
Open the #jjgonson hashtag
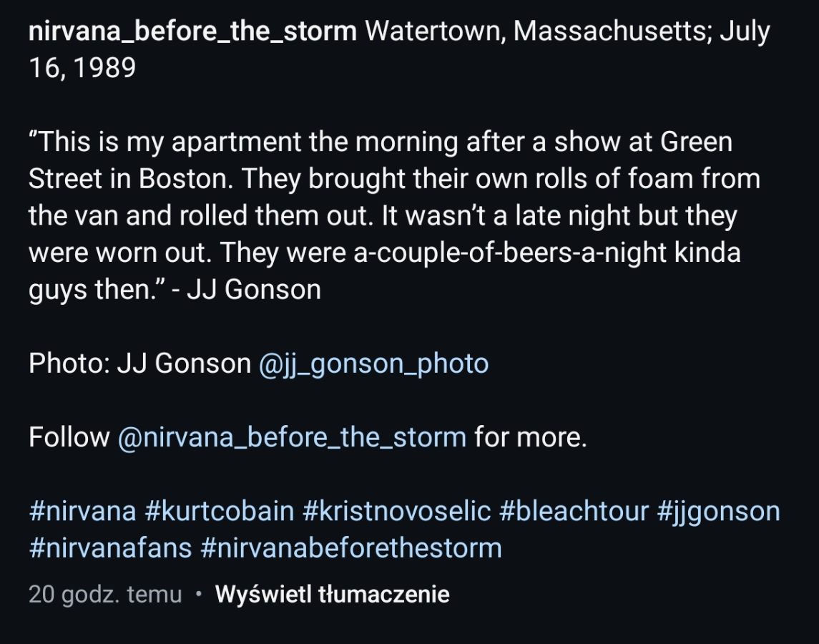click(x=718, y=512)
